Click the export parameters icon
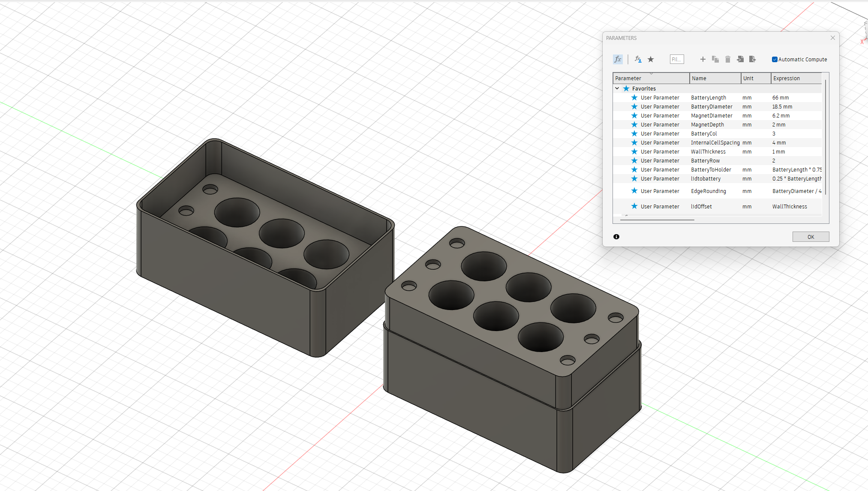Image resolution: width=868 pixels, height=491 pixels. (752, 59)
